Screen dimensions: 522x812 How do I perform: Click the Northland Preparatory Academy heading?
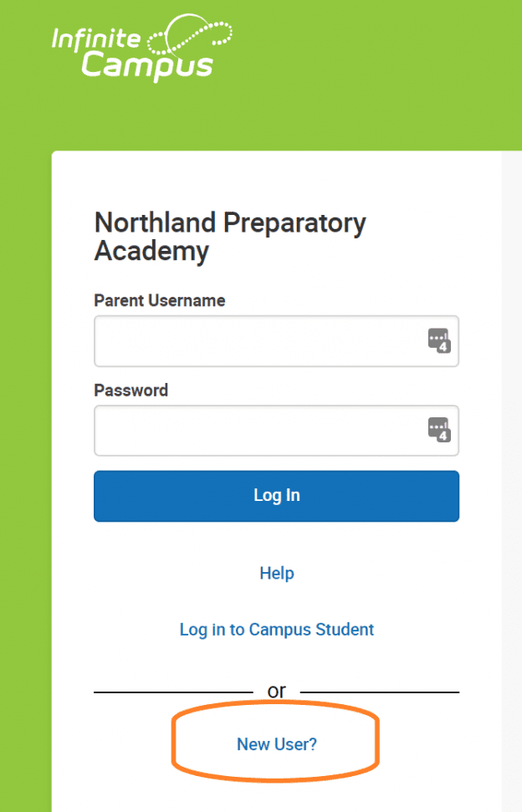coord(230,237)
